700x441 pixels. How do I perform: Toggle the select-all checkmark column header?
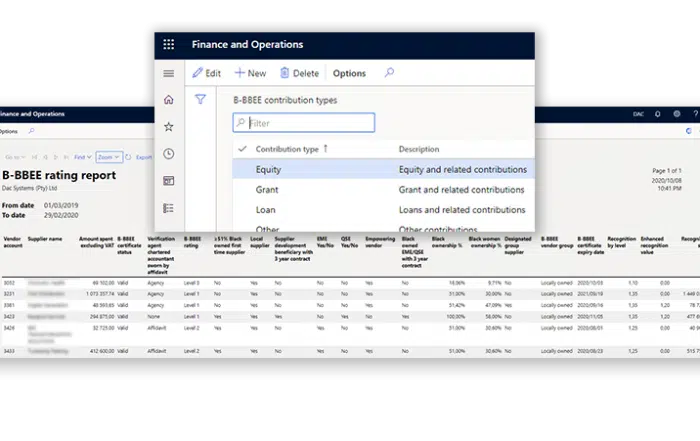click(242, 149)
